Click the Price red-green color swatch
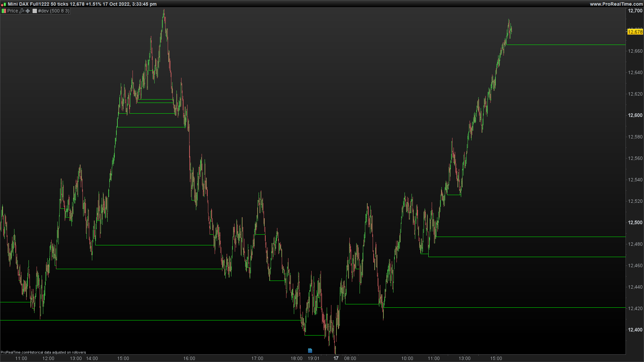Image resolution: width=644 pixels, height=362 pixels. [4, 11]
